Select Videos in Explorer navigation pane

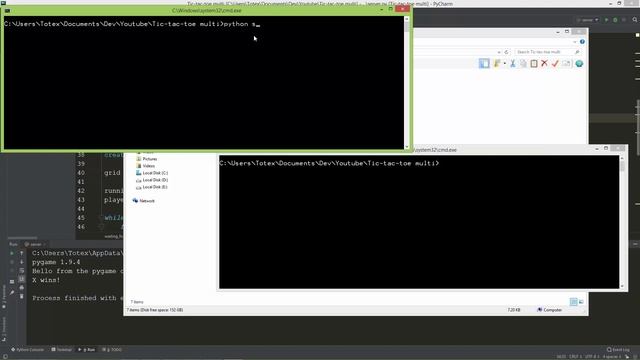pos(145,166)
